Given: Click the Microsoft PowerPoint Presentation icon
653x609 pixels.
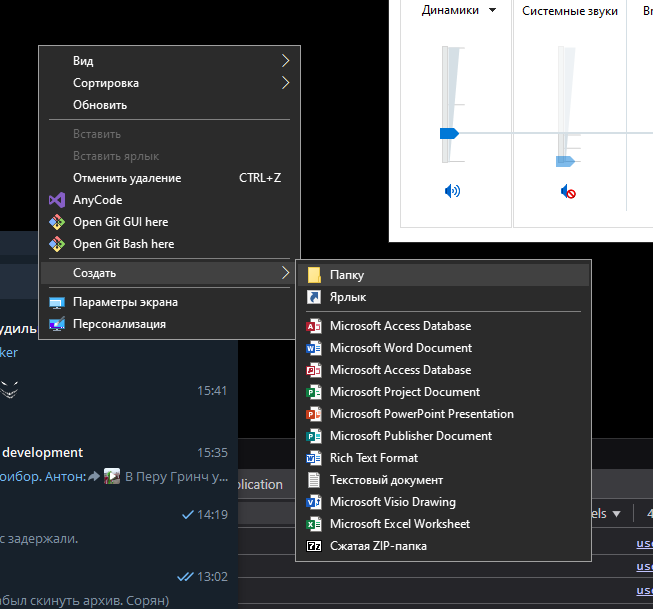Looking at the screenshot, I should point(314,414).
